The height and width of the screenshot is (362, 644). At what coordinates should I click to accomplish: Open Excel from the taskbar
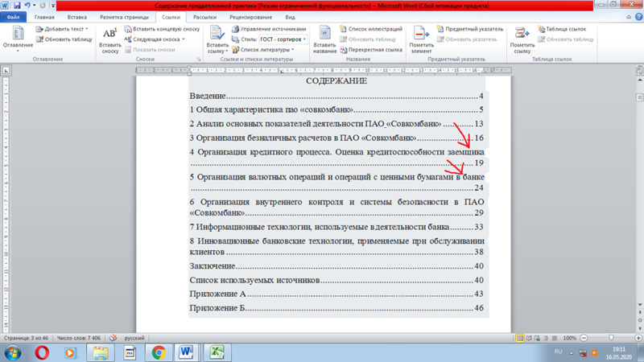(217, 352)
